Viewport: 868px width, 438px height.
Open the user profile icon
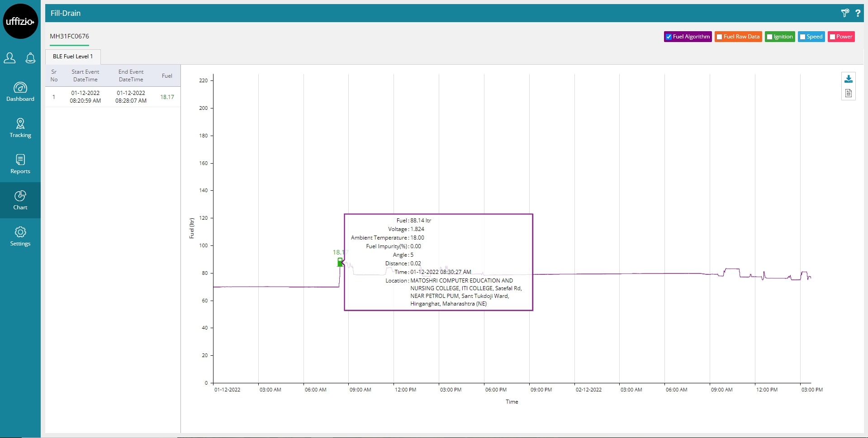pos(9,58)
